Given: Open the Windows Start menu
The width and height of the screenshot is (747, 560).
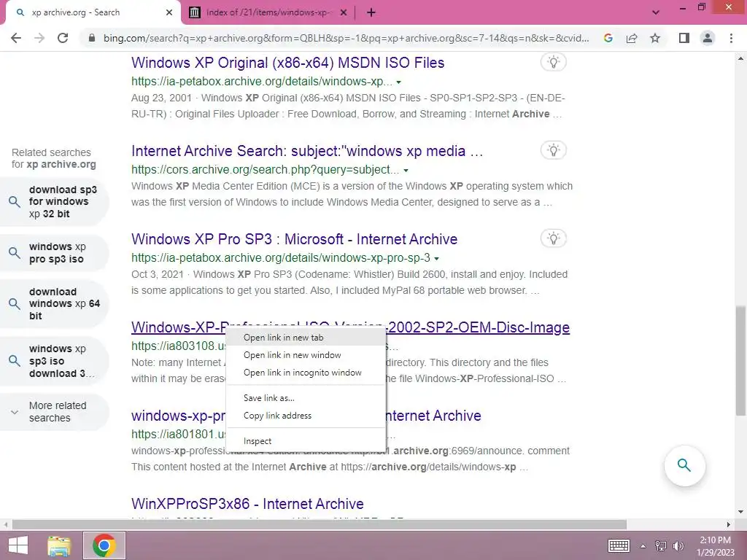Looking at the screenshot, I should coord(18,545).
